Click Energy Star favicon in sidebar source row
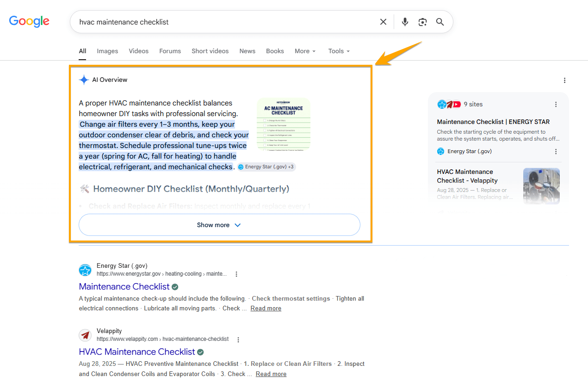Viewport: 588px width, 389px height. pos(440,151)
